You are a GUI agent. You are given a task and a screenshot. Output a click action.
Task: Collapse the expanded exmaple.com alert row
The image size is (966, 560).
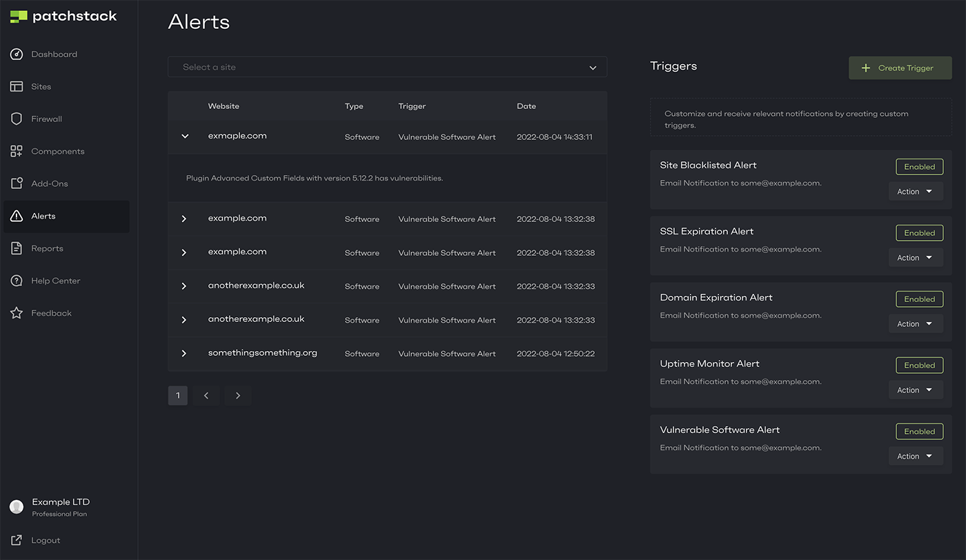185,137
